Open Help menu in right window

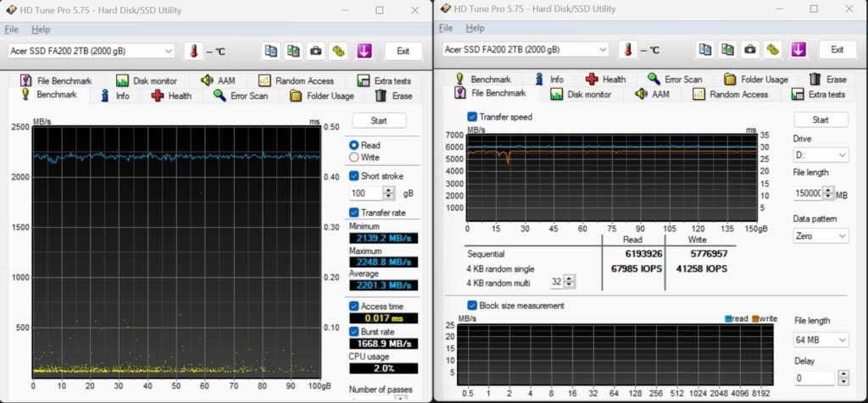(x=475, y=28)
